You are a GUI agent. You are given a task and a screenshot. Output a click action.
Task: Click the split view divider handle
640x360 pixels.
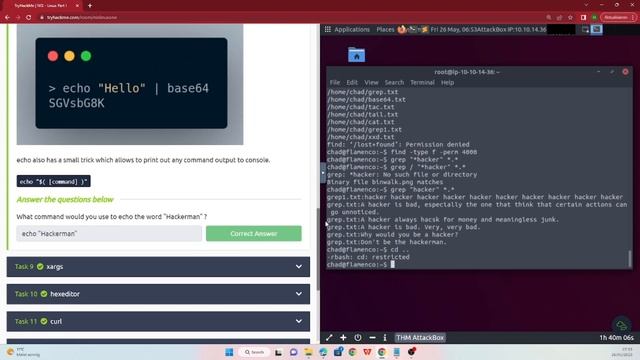323,173
